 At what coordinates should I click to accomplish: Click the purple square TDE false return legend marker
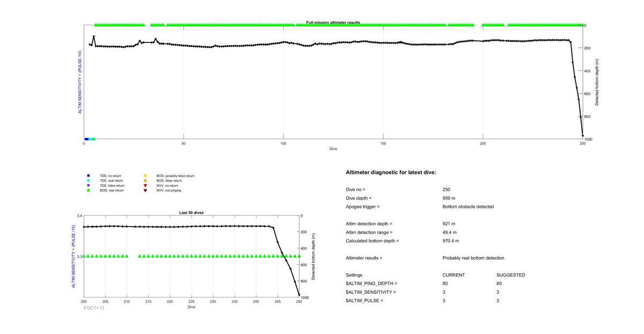coord(88,185)
